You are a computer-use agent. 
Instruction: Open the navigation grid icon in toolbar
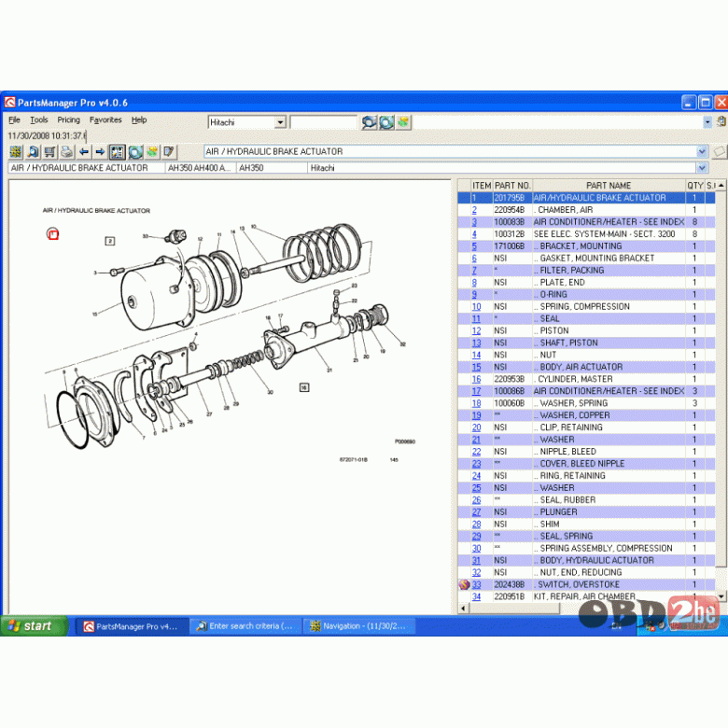click(x=16, y=152)
